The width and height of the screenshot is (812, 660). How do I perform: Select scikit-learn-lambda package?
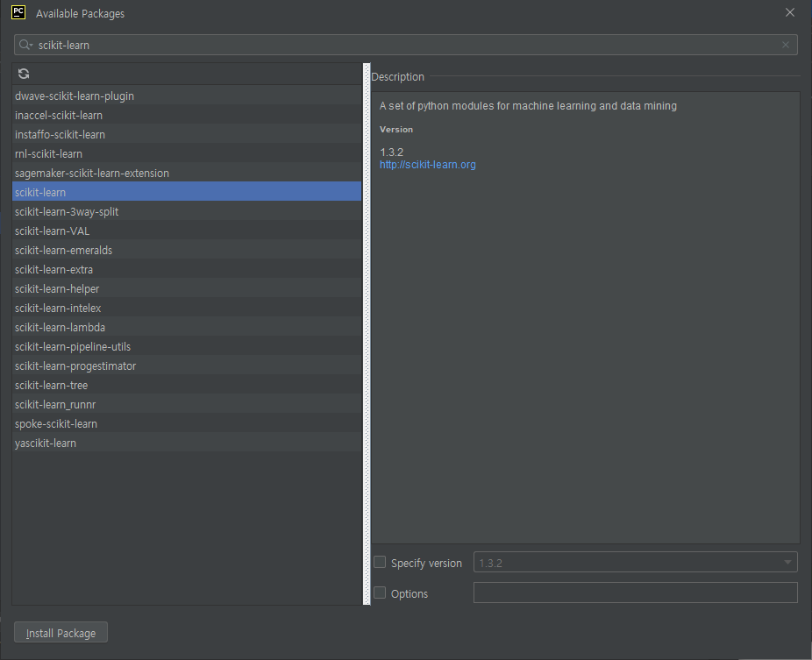coord(187,327)
